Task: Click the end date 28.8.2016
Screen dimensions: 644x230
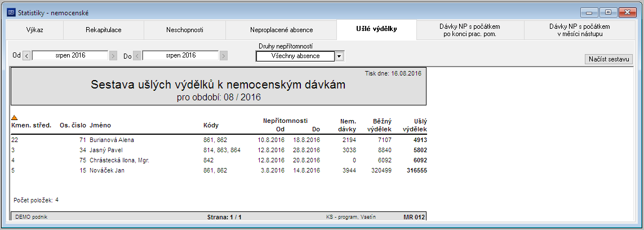Action: 307,150
